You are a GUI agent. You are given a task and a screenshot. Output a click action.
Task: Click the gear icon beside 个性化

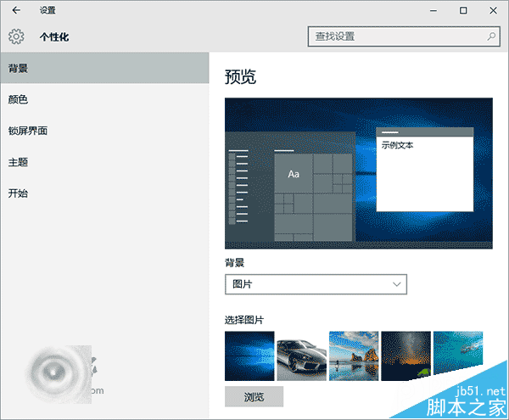(x=16, y=36)
